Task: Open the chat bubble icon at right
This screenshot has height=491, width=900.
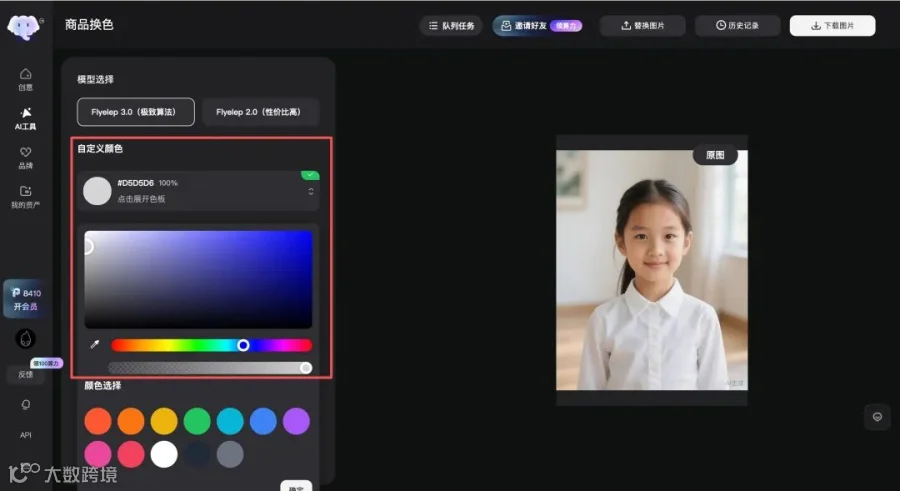Action: coord(877,417)
